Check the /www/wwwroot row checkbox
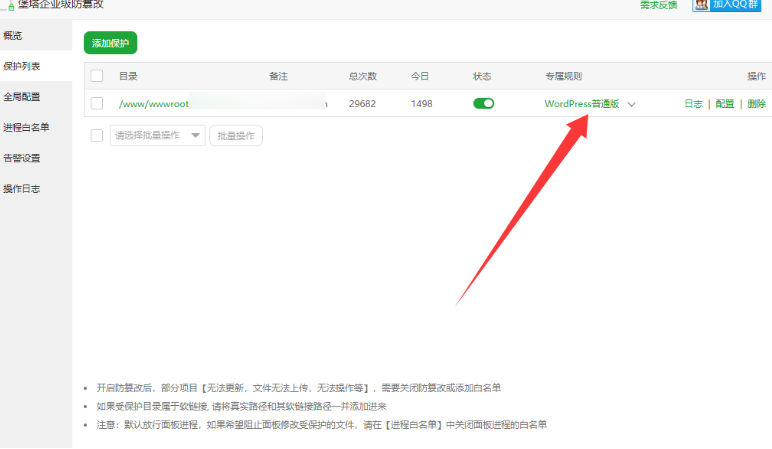Screen dimensions: 772x449 pyautogui.click(x=97, y=103)
